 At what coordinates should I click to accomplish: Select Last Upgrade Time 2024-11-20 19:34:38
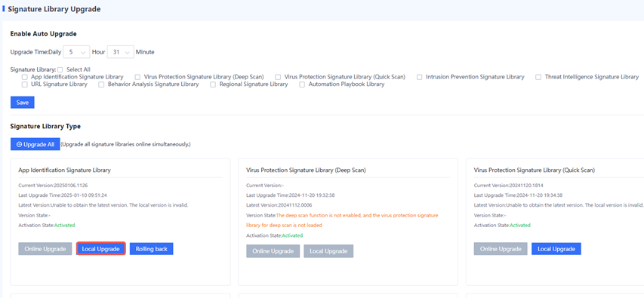click(x=519, y=195)
